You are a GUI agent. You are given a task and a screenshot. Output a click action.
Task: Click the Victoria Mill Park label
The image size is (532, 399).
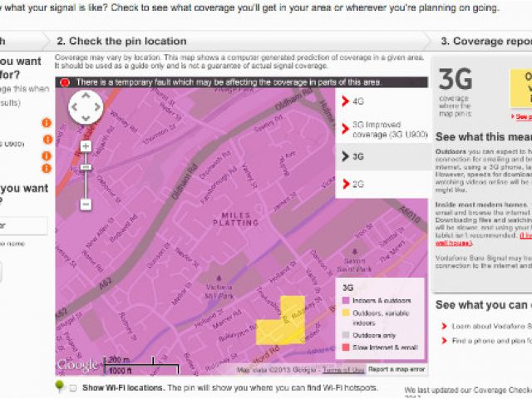219,292
